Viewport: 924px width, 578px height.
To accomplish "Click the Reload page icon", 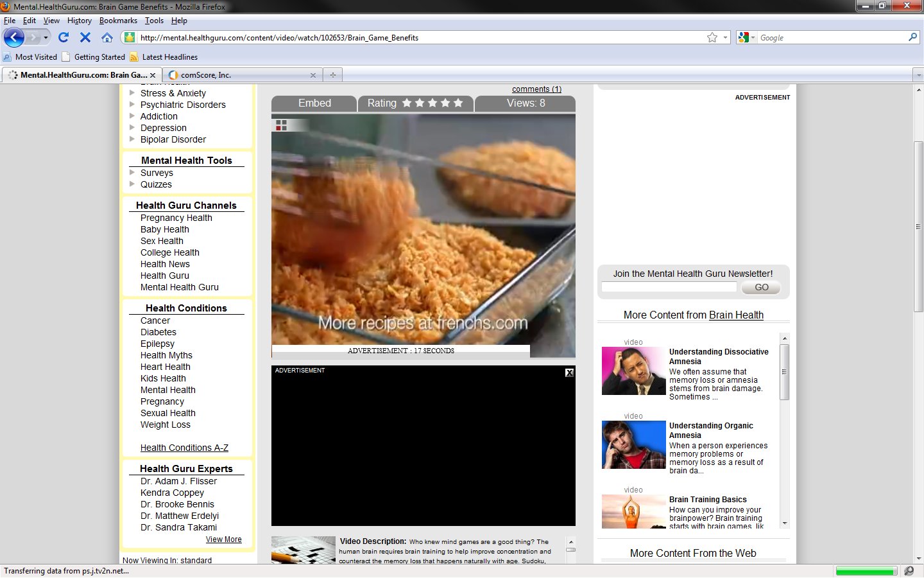I will 64,37.
